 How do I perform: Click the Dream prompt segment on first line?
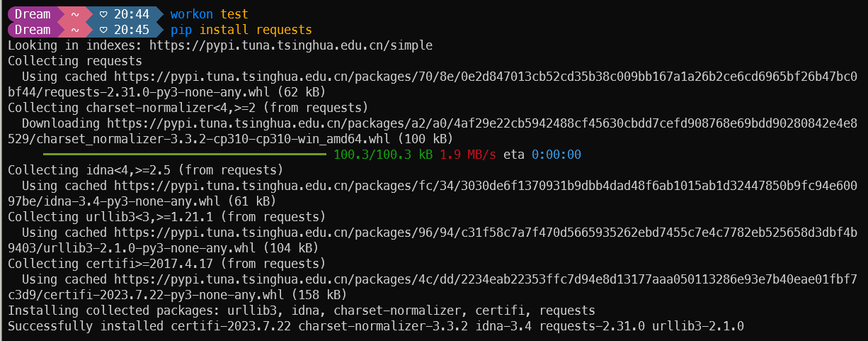click(33, 14)
